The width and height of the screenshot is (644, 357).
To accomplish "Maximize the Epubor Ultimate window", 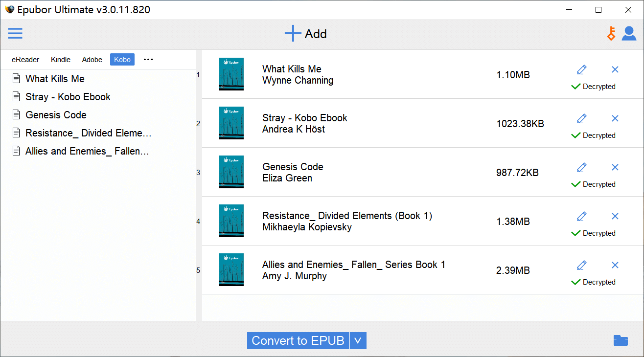I will click(598, 10).
